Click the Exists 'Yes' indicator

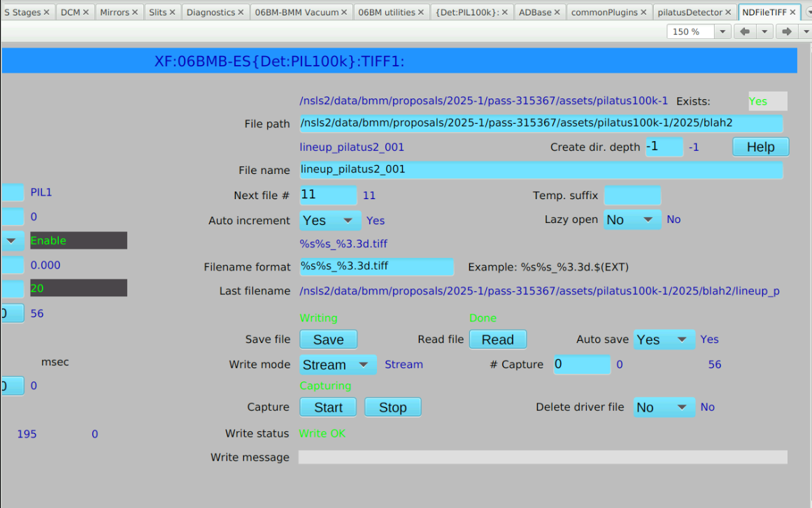[767, 101]
